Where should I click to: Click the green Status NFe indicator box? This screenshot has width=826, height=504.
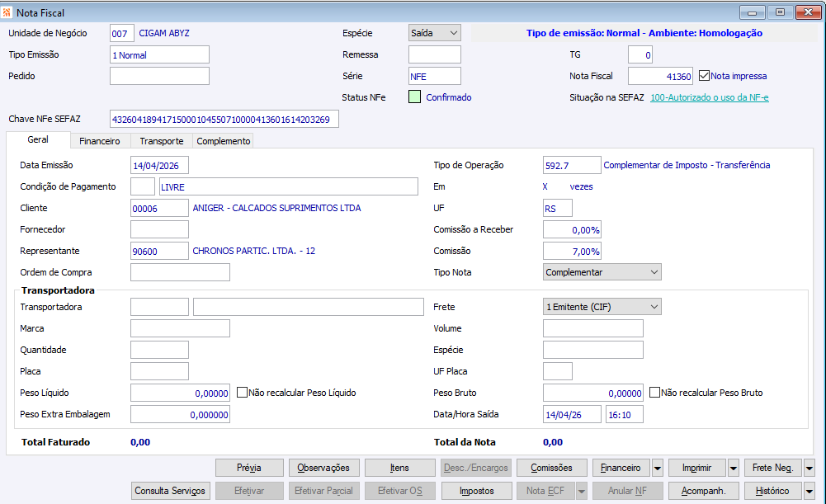(414, 97)
